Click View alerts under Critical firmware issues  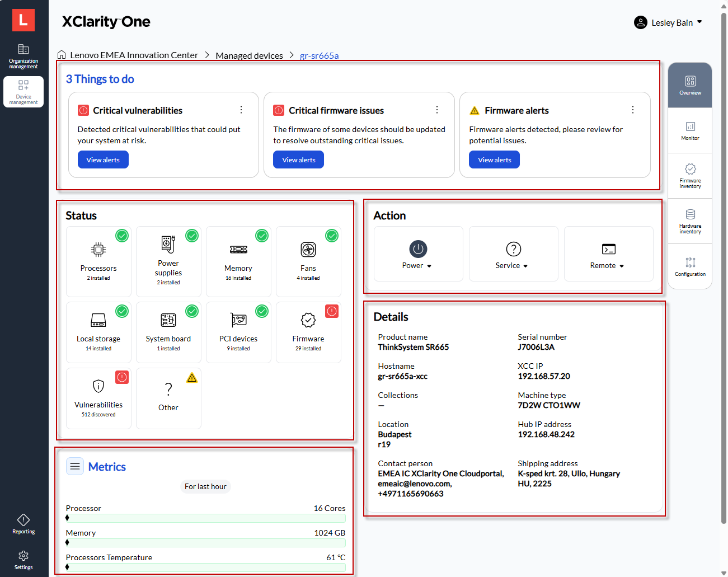298,160
